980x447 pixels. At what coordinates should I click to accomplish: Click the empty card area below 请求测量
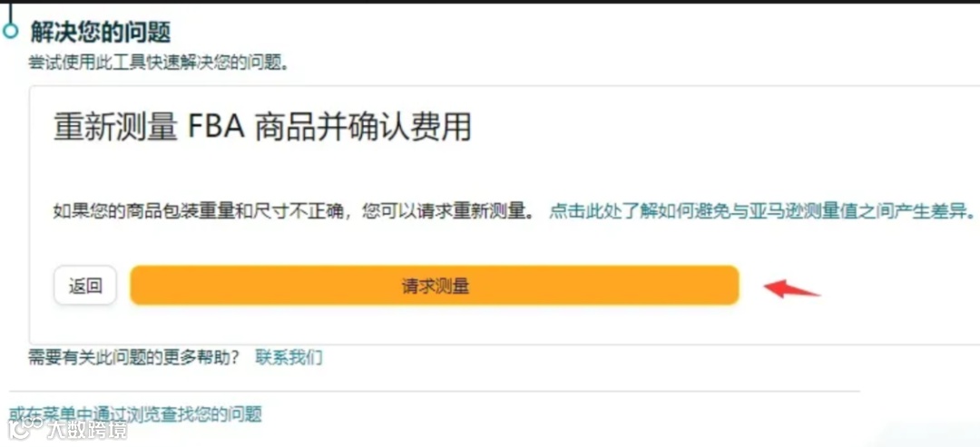coord(435,325)
